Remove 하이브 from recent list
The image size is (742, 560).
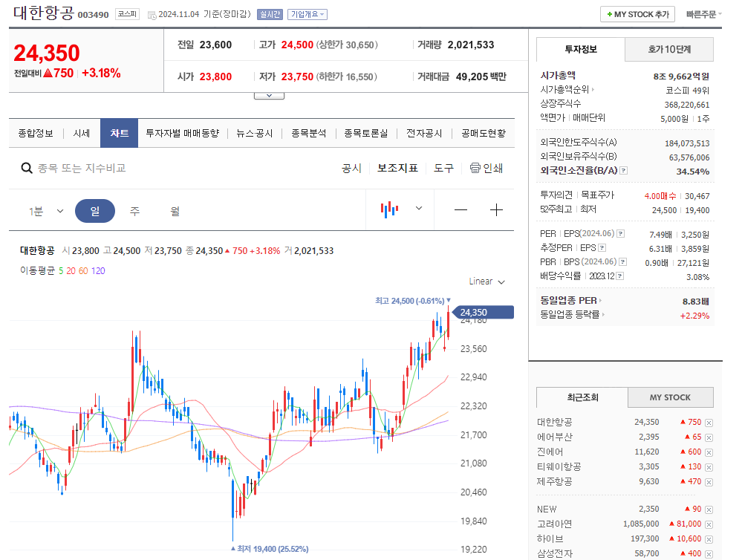[709, 539]
